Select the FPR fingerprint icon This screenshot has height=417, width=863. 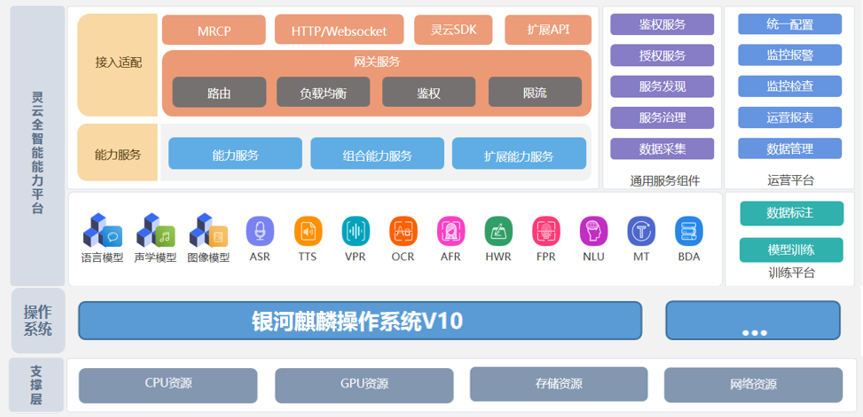[x=546, y=231]
